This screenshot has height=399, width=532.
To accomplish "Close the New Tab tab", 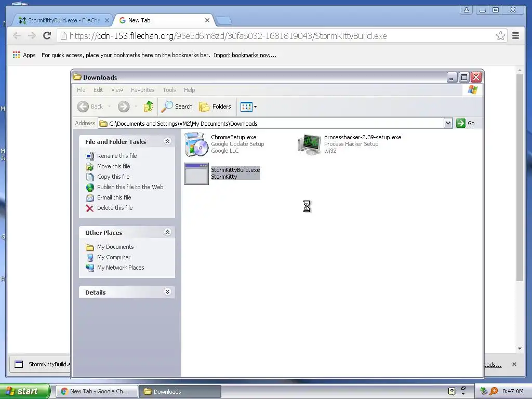I will click(x=207, y=20).
